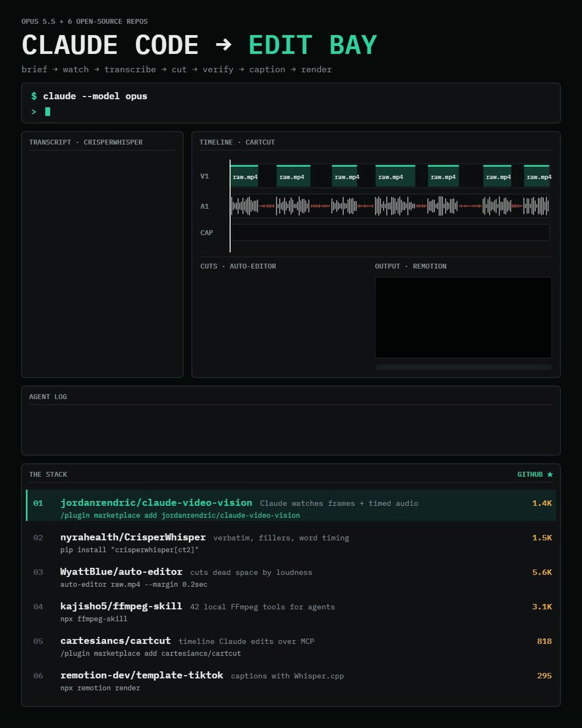Screen dimensions: 582x728
Task: Open the cartesiancs/cartcut repo link
Action: 116,641
